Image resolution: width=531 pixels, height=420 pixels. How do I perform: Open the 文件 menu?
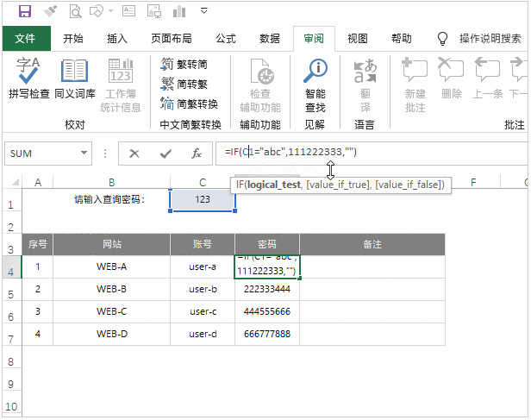click(27, 39)
